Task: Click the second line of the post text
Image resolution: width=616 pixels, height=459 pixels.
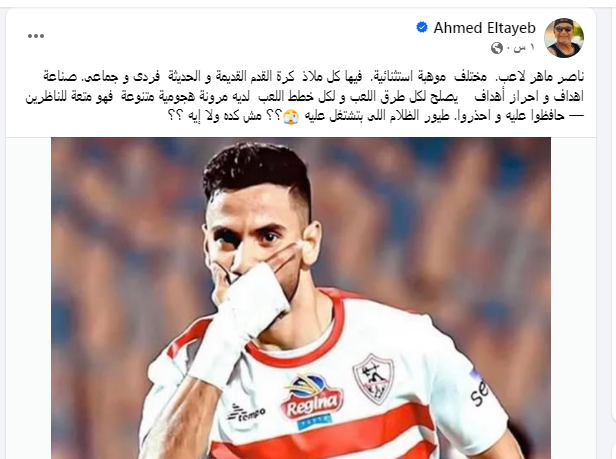Action: coord(305,96)
